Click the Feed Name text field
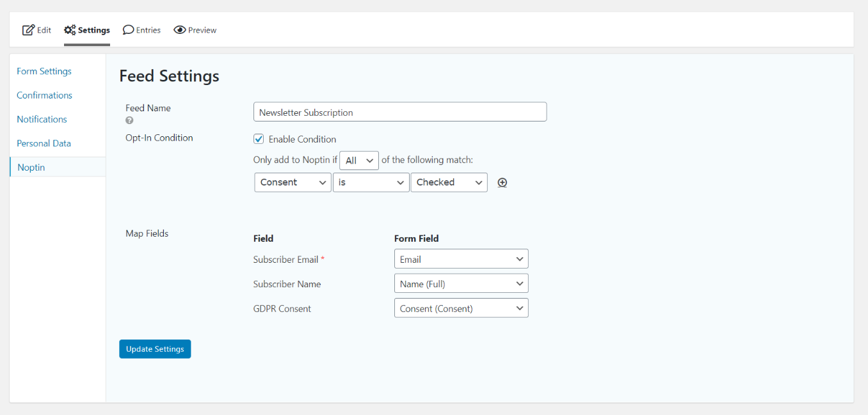 click(x=400, y=112)
